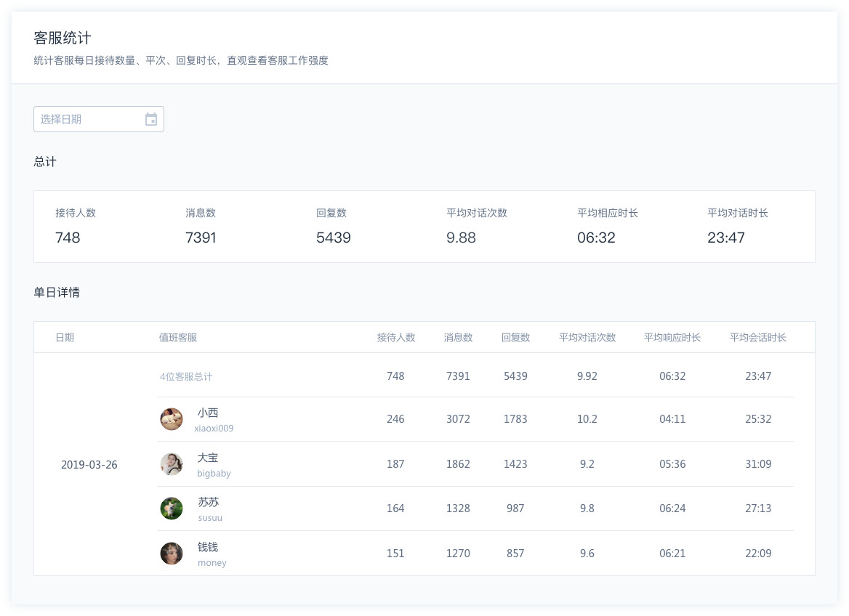Click the 接待人数 table column header
849x616 pixels.
coord(395,338)
